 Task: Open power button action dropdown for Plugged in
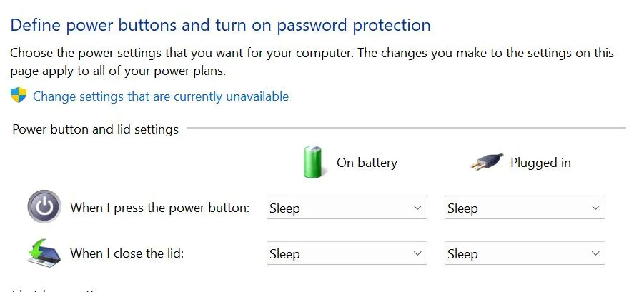click(x=525, y=208)
